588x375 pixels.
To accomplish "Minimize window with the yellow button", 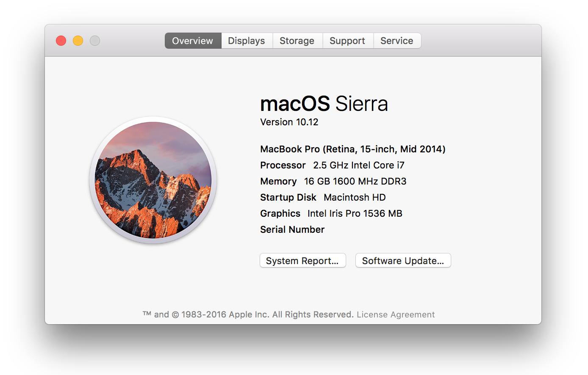I will tap(78, 41).
